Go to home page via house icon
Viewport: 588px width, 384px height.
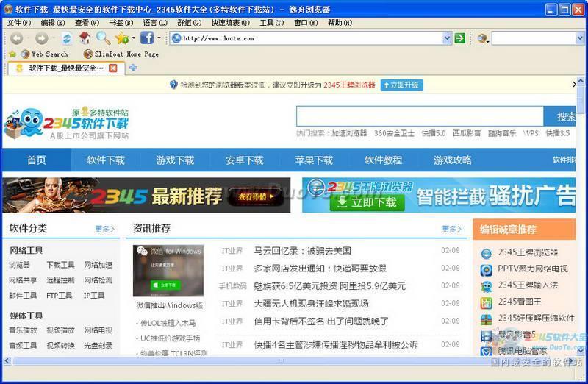click(85, 38)
